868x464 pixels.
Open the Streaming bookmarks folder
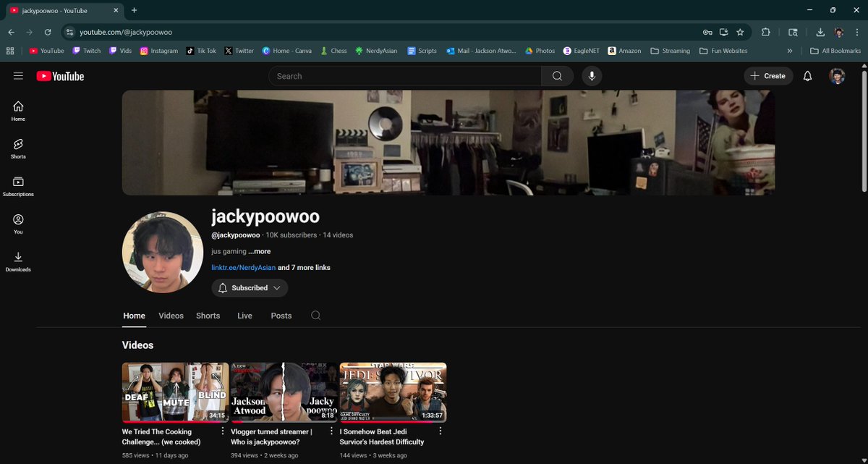click(670, 51)
